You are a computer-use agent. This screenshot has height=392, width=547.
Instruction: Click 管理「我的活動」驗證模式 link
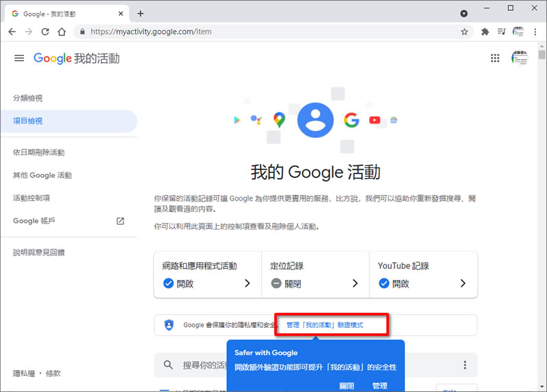325,325
